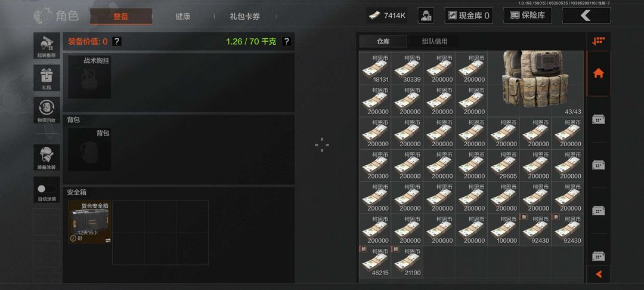Image resolution: width=644 pixels, height=290 pixels.
Task: Open the 礼包 gift box icon
Action: click(x=47, y=78)
